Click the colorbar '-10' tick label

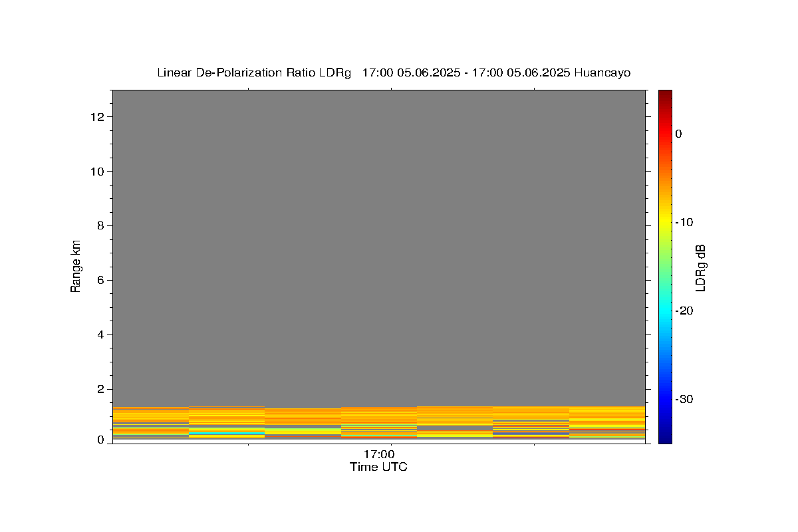point(685,222)
